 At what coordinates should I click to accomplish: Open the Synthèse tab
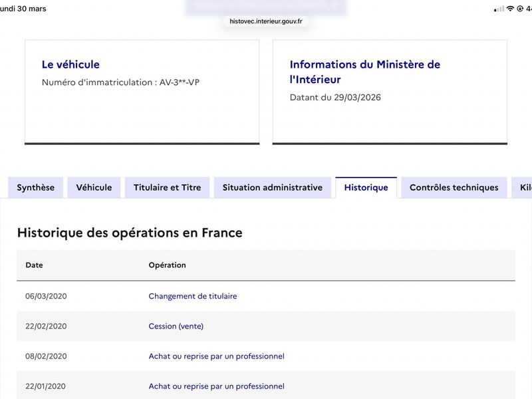pyautogui.click(x=36, y=188)
